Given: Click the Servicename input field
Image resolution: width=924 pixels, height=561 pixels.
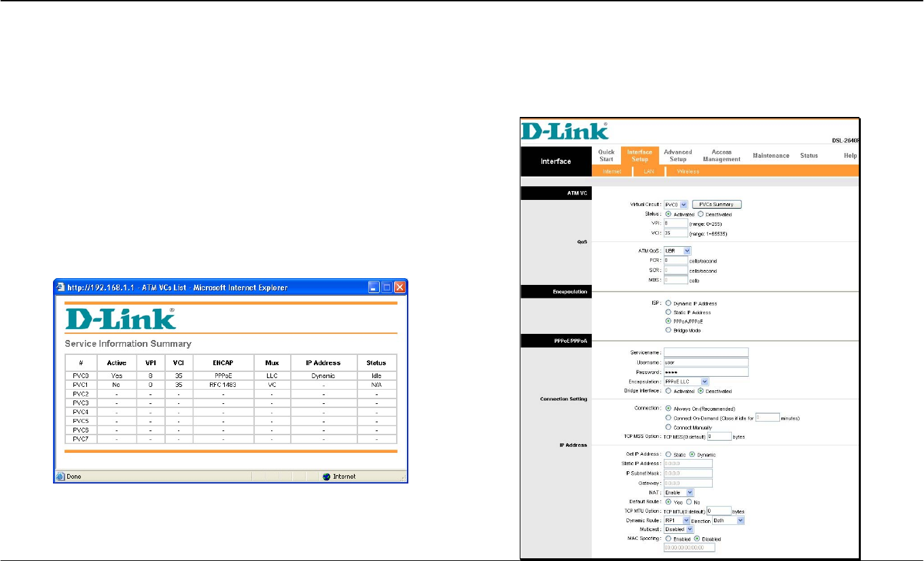Looking at the screenshot, I should click(x=706, y=352).
